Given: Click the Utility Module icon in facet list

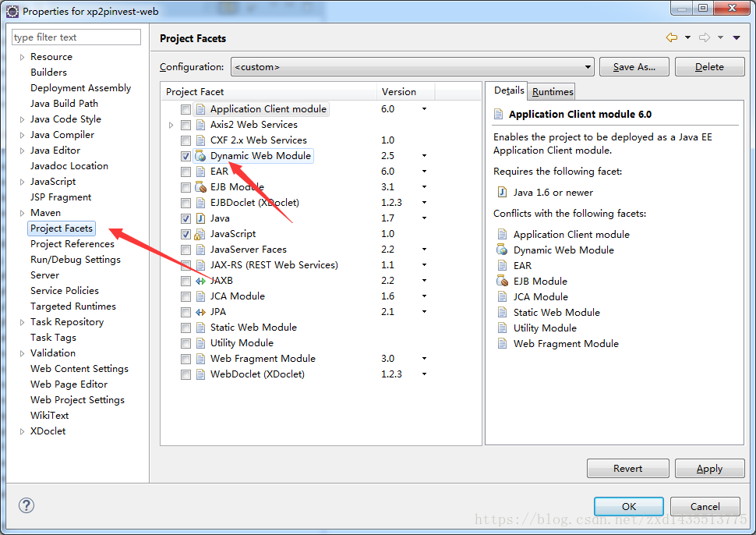Looking at the screenshot, I should point(200,343).
